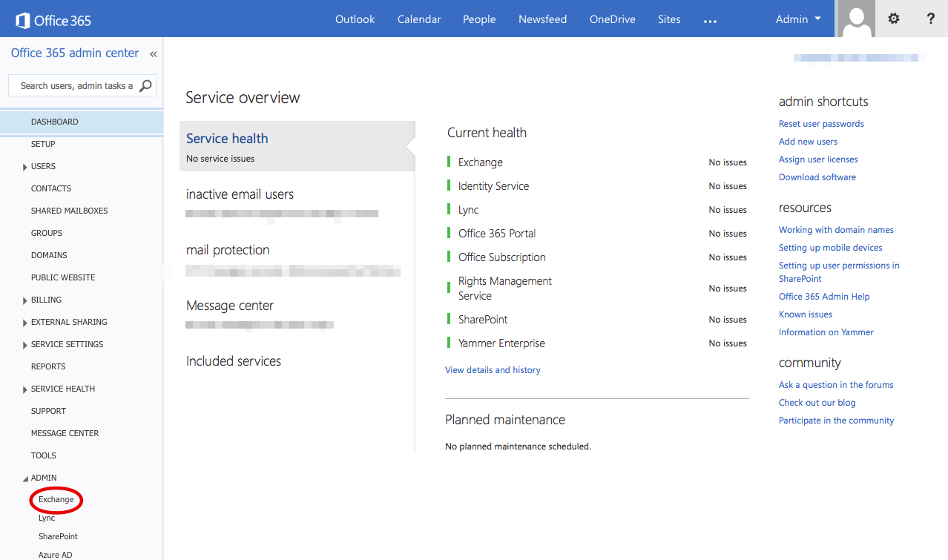The height and width of the screenshot is (560, 948).
Task: Click the search magnifier icon
Action: 145,86
